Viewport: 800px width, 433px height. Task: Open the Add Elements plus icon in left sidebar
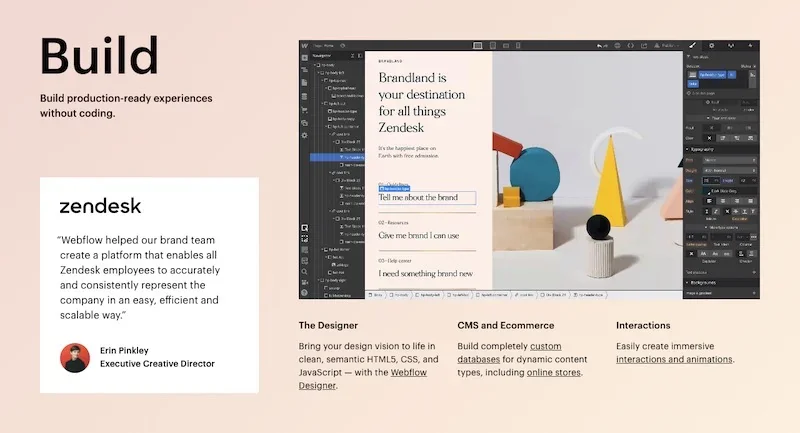[305, 60]
